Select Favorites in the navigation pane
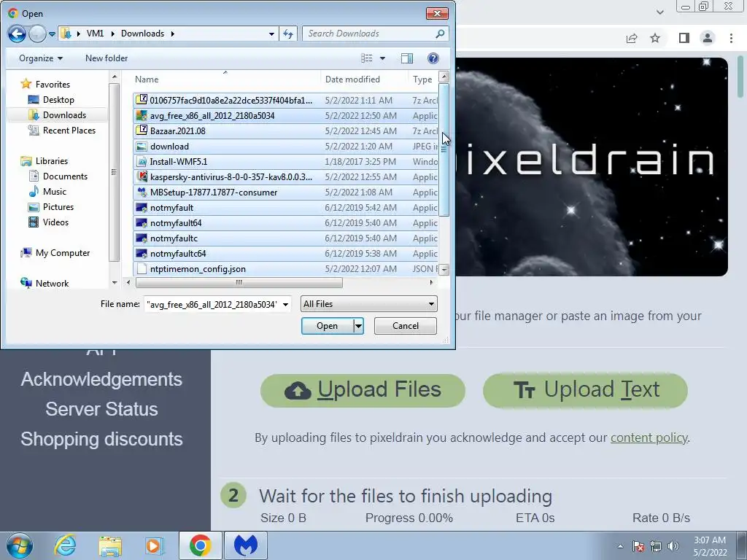Screen dimensions: 747x560 (53, 85)
